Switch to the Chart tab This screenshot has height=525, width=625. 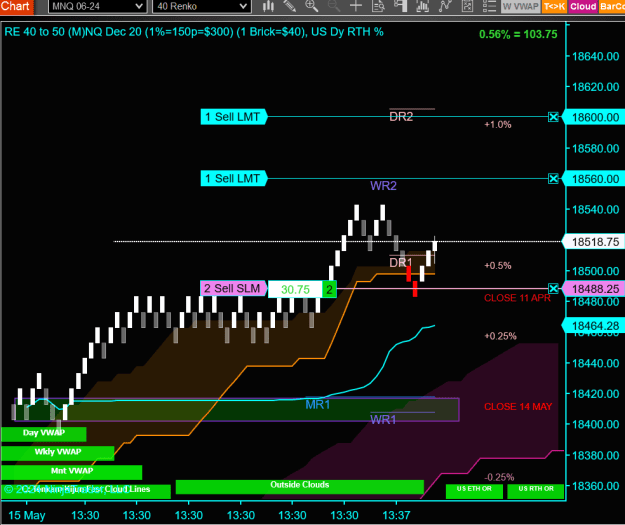point(16,6)
